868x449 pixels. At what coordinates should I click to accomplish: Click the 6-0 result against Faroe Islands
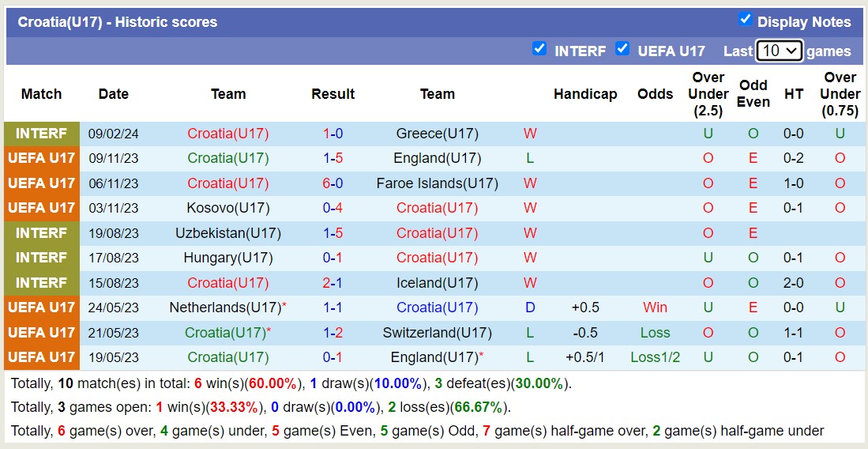pos(333,183)
